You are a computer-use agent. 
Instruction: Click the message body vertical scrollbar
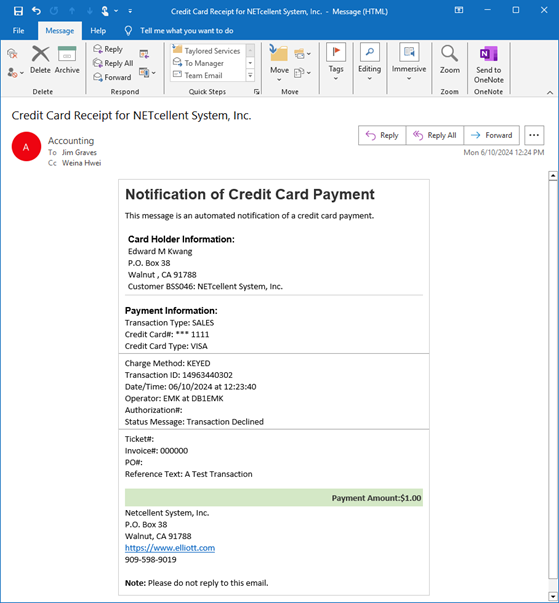pos(553,387)
